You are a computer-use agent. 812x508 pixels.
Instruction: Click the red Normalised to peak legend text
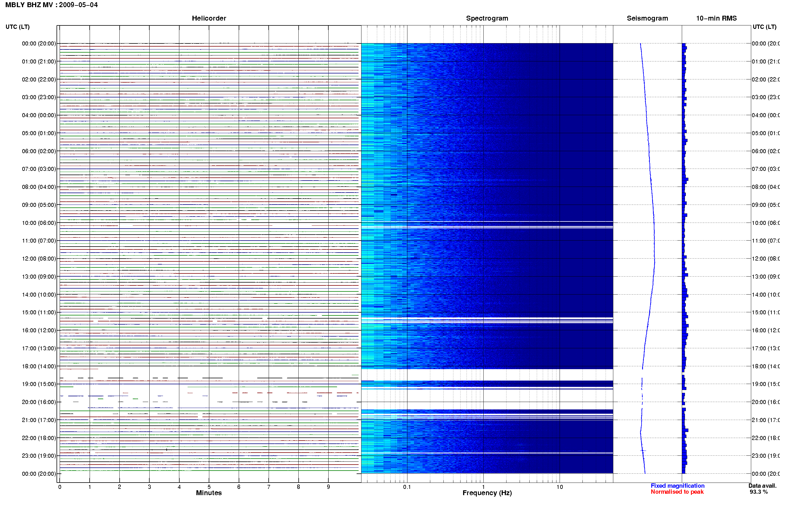click(x=677, y=492)
